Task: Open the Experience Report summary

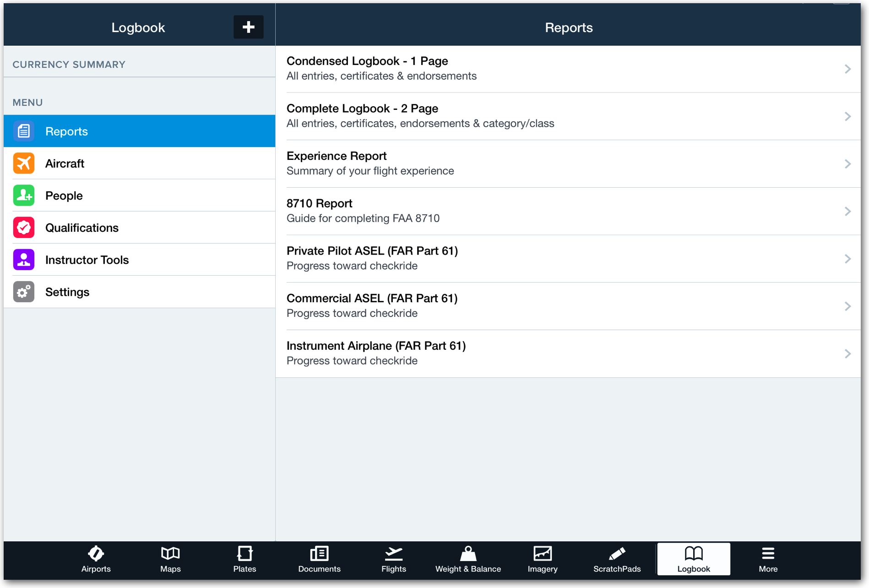Action: tap(847, 163)
